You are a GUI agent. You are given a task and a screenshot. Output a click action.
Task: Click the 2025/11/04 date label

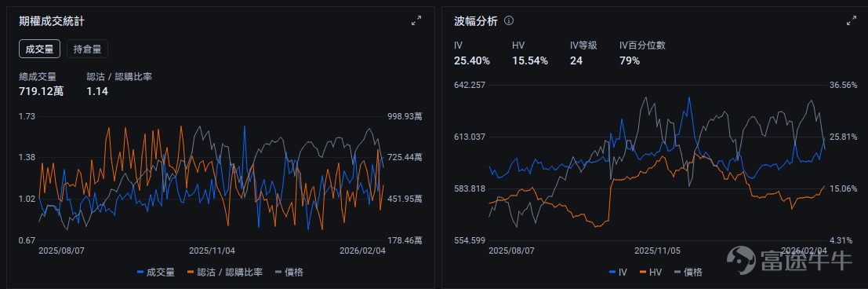pos(212,251)
